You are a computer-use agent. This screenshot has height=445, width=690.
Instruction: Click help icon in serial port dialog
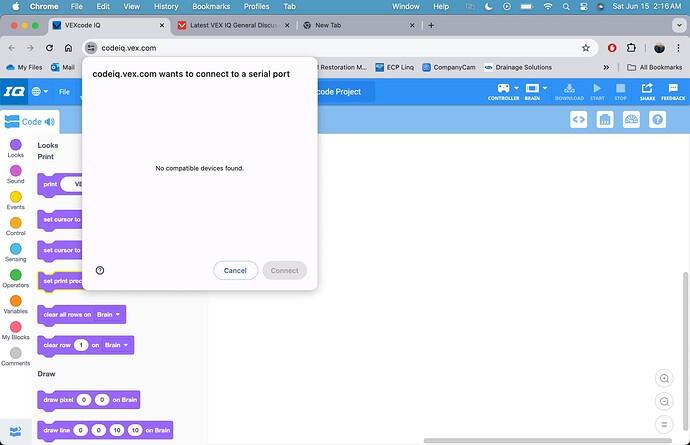coord(100,270)
